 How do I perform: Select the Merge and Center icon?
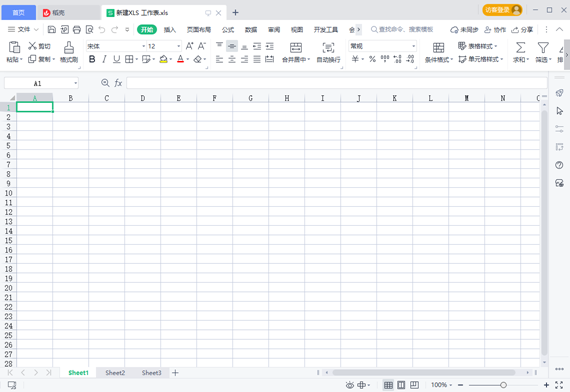296,47
